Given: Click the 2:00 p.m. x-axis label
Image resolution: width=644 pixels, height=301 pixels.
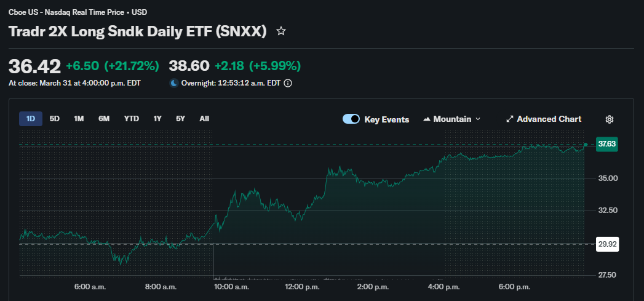Looking at the screenshot, I should [373, 287].
